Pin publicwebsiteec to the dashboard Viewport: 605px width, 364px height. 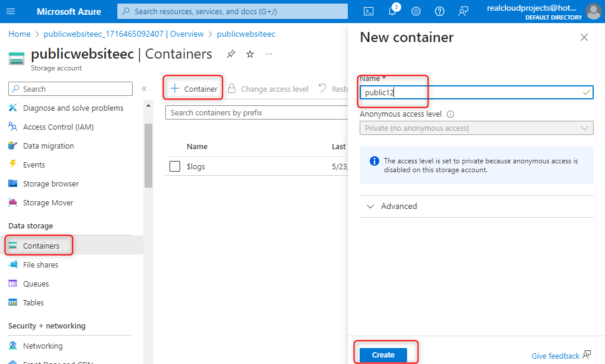click(231, 54)
